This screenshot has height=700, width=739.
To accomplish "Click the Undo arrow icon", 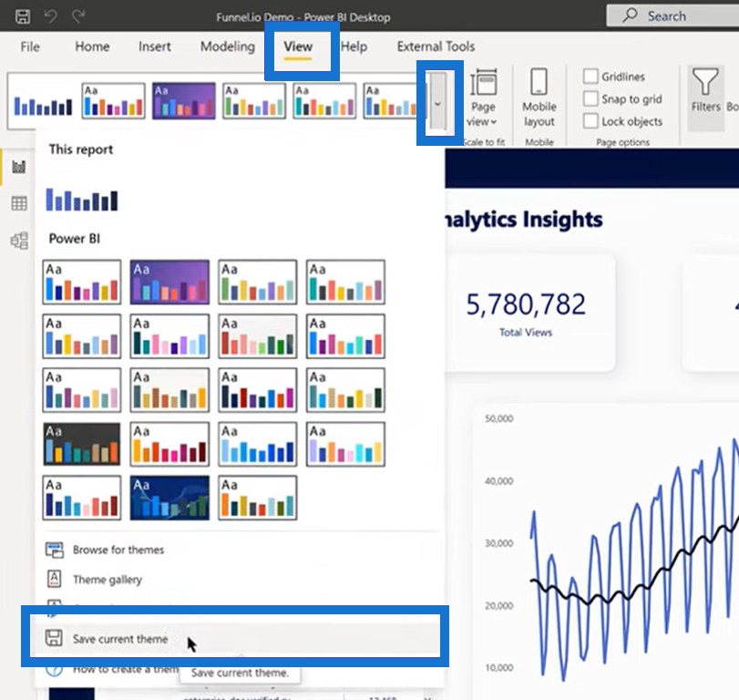I will [x=50, y=16].
